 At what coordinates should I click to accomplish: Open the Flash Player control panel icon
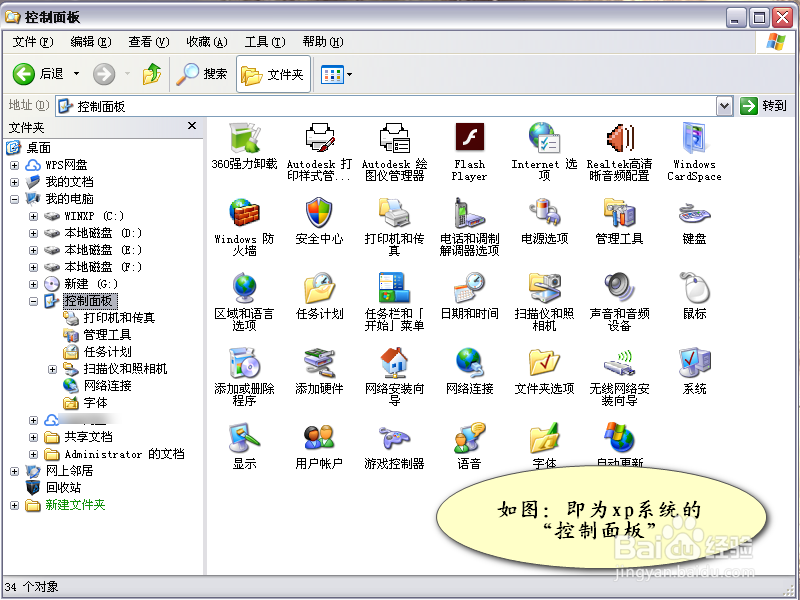469,138
